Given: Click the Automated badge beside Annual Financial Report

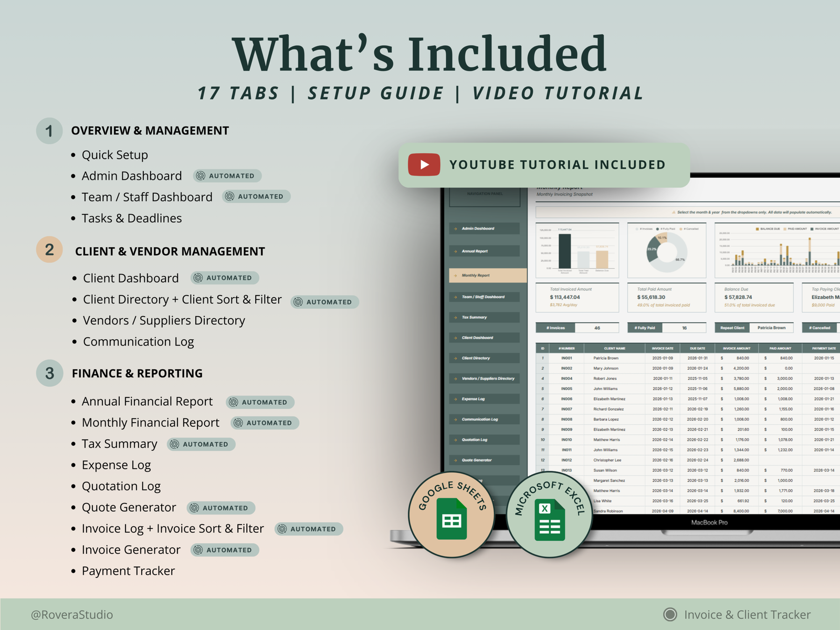Looking at the screenshot, I should tap(260, 402).
